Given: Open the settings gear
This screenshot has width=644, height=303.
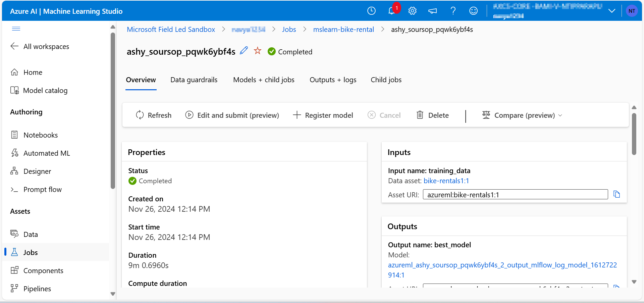Looking at the screenshot, I should click(x=412, y=10).
